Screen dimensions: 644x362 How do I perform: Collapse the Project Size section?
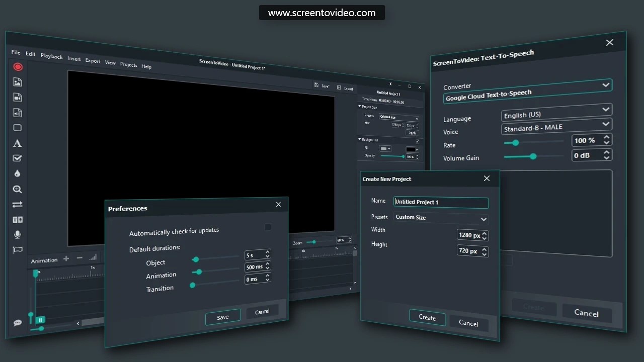[x=360, y=107]
